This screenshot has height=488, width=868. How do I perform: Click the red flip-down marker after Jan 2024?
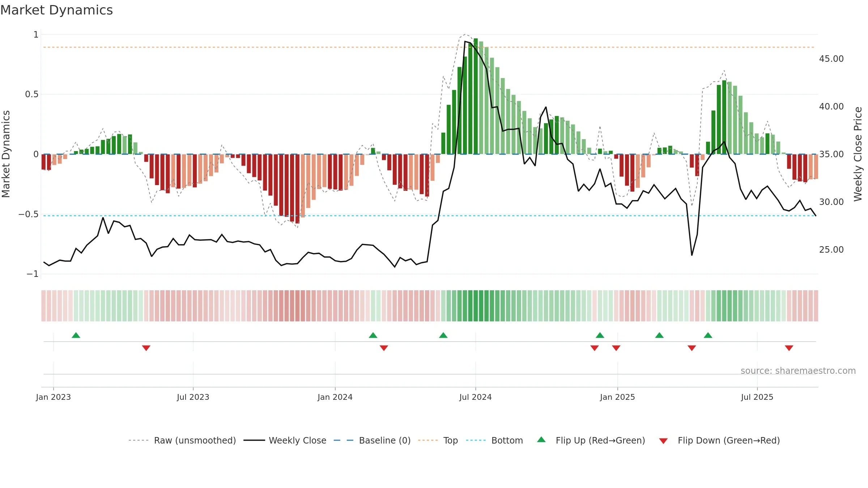384,348
